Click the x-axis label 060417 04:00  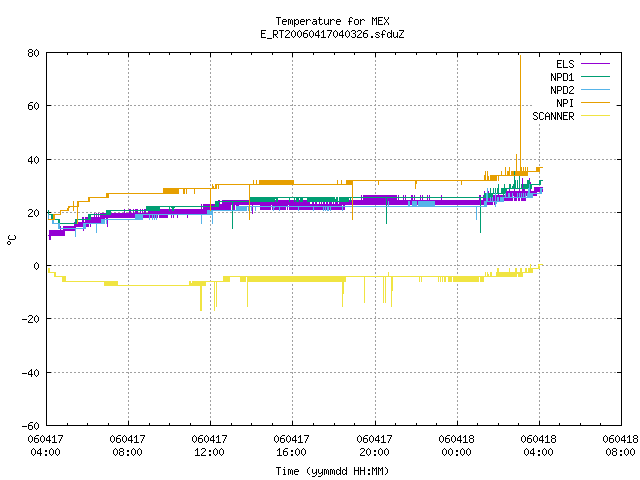pos(45,446)
